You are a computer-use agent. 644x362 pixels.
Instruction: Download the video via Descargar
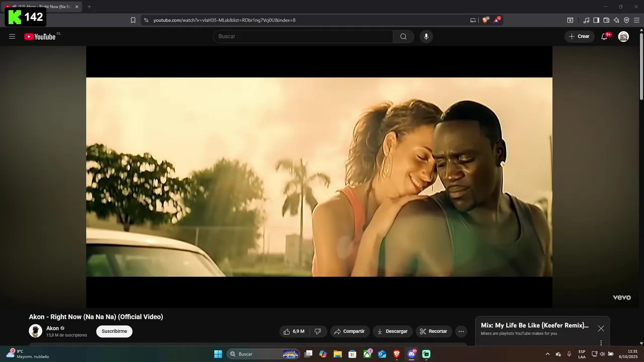392,331
